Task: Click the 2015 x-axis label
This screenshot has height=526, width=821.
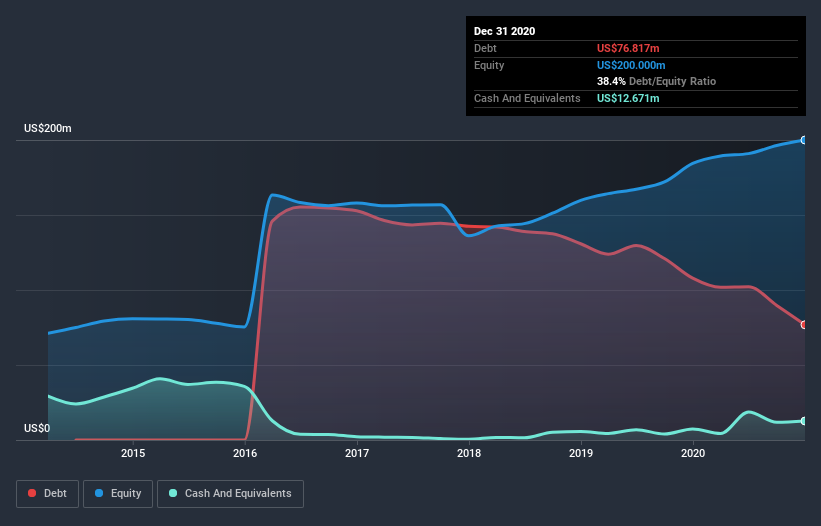Action: 133,453
